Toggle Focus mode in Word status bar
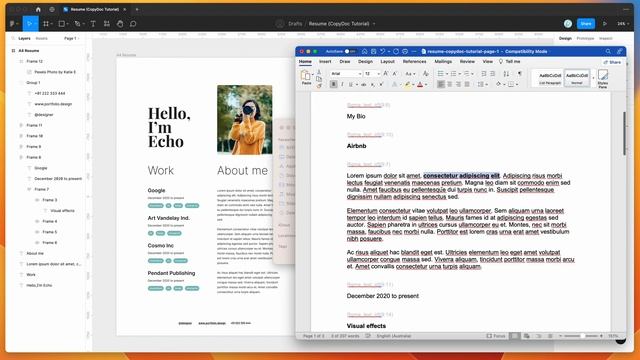 (496, 336)
